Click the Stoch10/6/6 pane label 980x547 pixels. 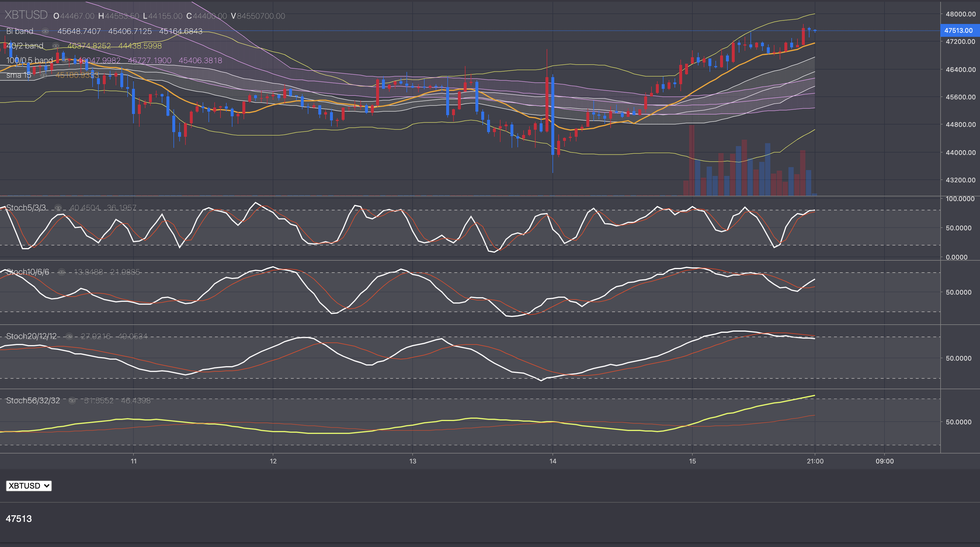[28, 272]
